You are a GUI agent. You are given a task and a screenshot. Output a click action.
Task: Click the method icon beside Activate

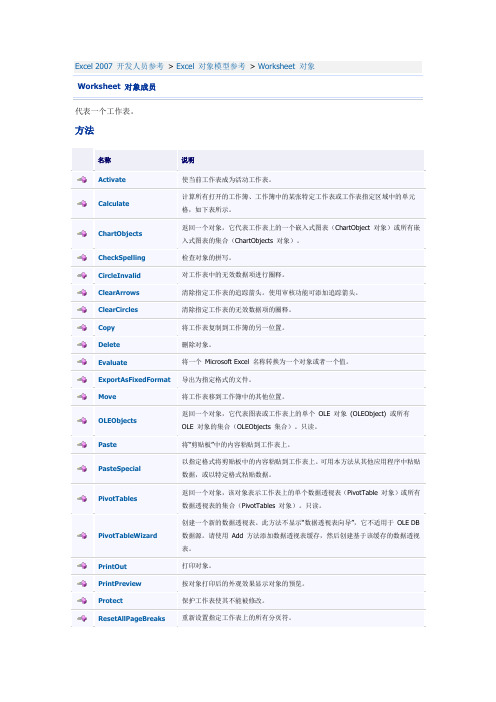point(82,180)
